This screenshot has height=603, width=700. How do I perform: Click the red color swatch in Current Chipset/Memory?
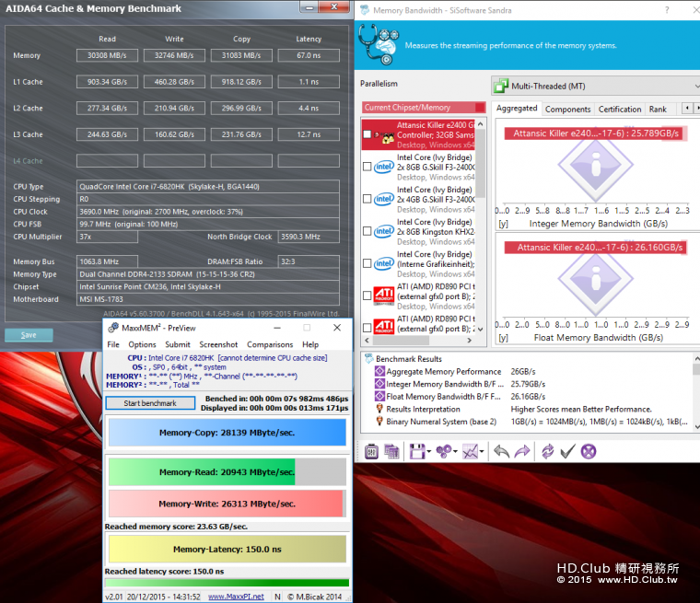click(x=480, y=107)
